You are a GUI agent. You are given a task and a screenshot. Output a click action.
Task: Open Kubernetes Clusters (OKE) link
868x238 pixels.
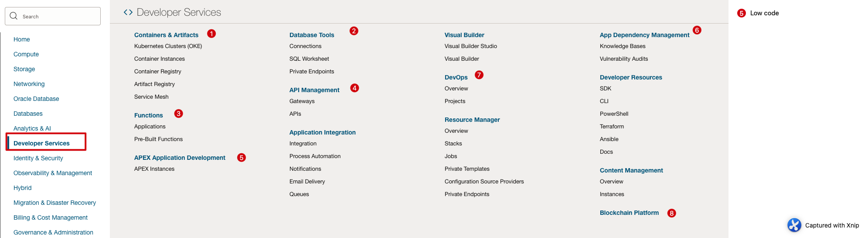pos(168,46)
